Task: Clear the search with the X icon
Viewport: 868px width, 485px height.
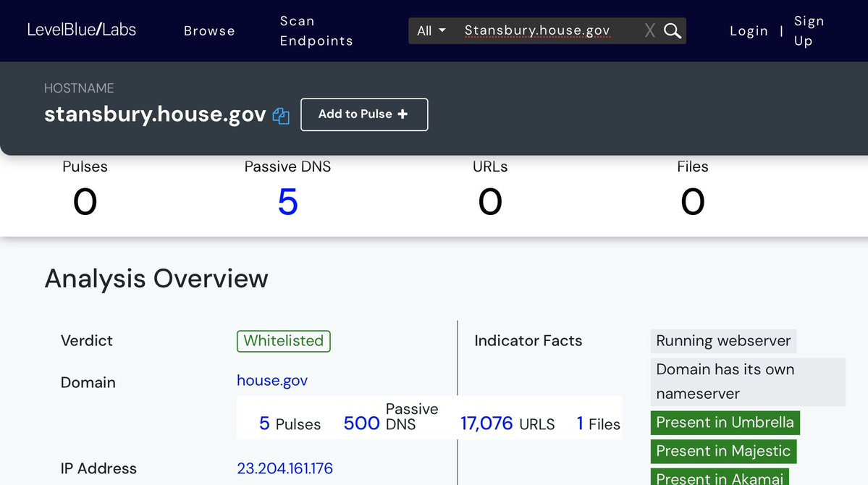Action: pos(649,30)
